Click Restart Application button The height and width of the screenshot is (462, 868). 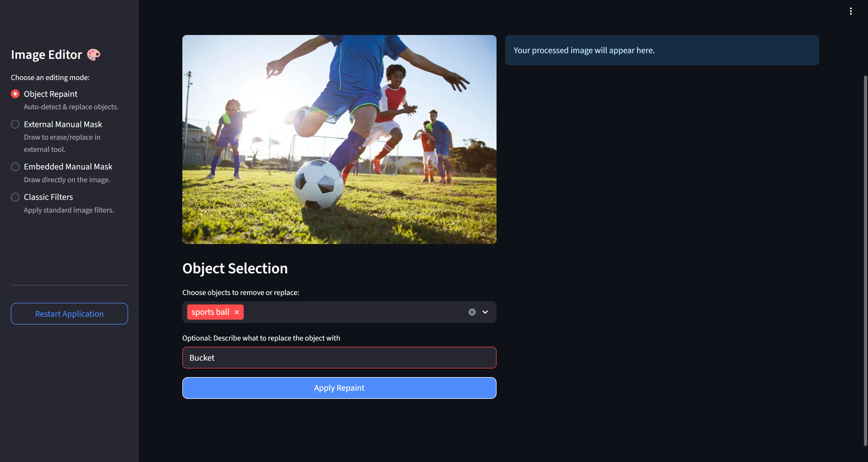tap(69, 313)
